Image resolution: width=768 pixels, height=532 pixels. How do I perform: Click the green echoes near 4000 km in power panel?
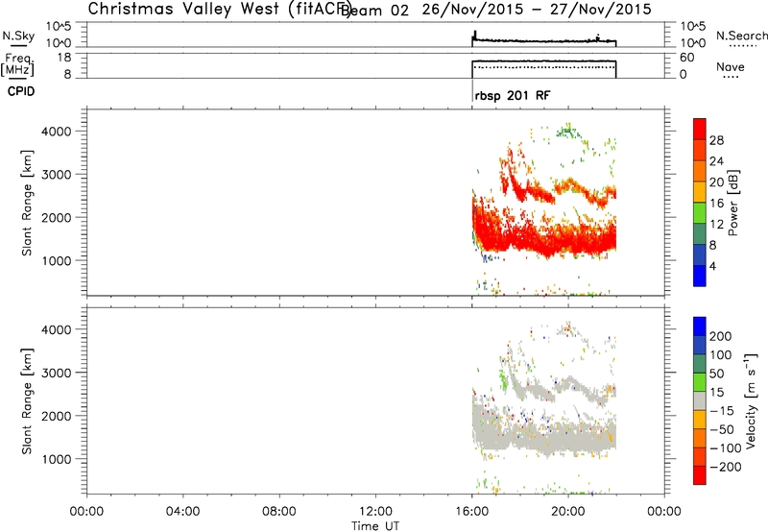coord(568,131)
